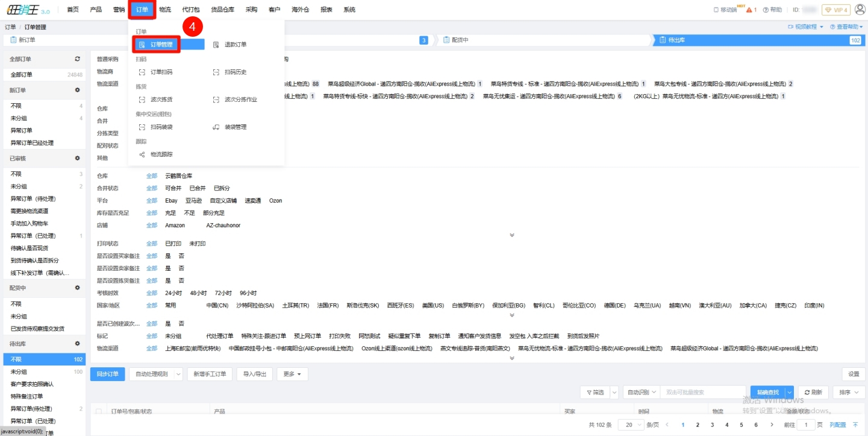
Task: Click the refresh icon beside 全部订单
Action: click(x=77, y=59)
